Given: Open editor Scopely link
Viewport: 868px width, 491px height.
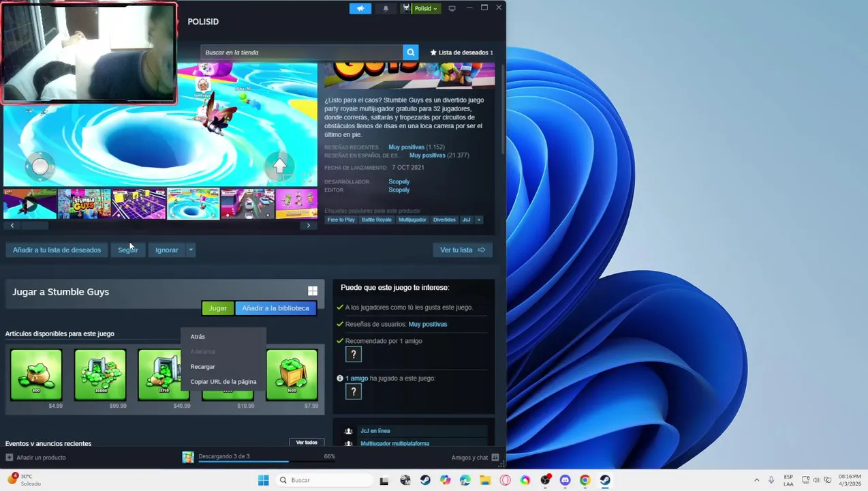Looking at the screenshot, I should 399,190.
